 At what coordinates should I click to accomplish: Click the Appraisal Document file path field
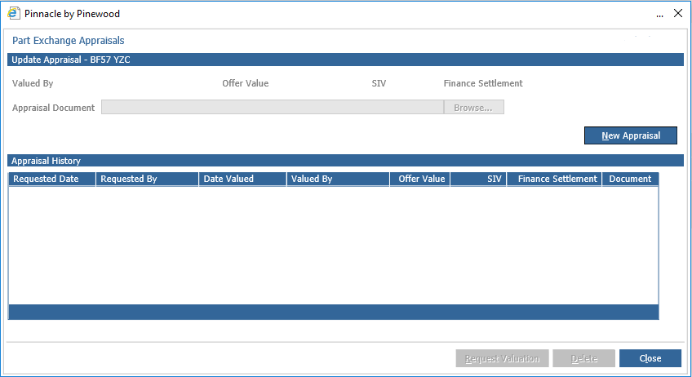point(272,107)
